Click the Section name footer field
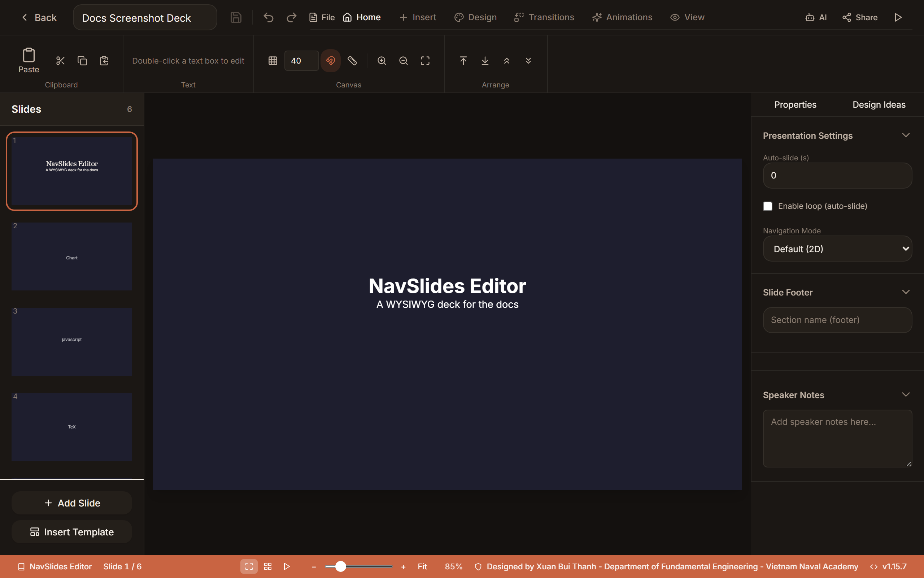 [837, 320]
